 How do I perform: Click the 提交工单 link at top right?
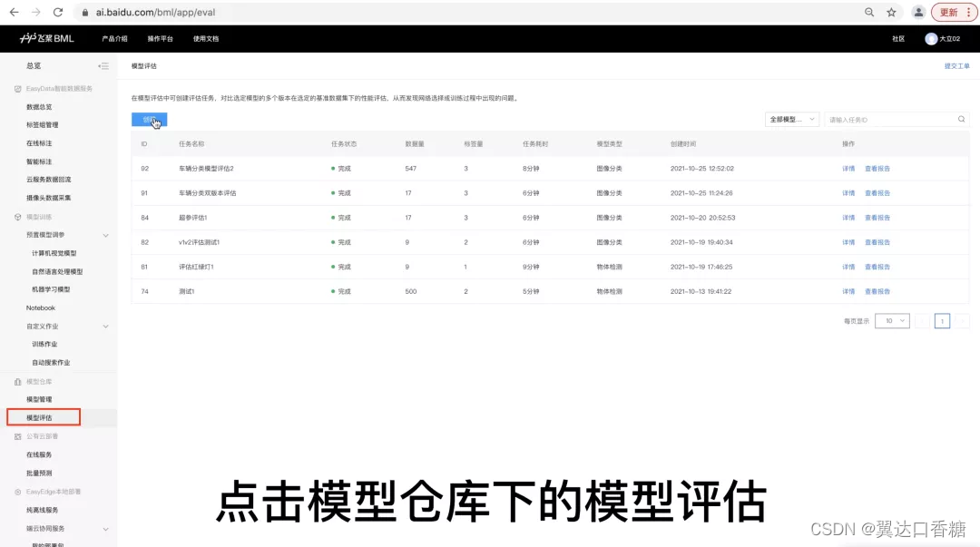957,65
